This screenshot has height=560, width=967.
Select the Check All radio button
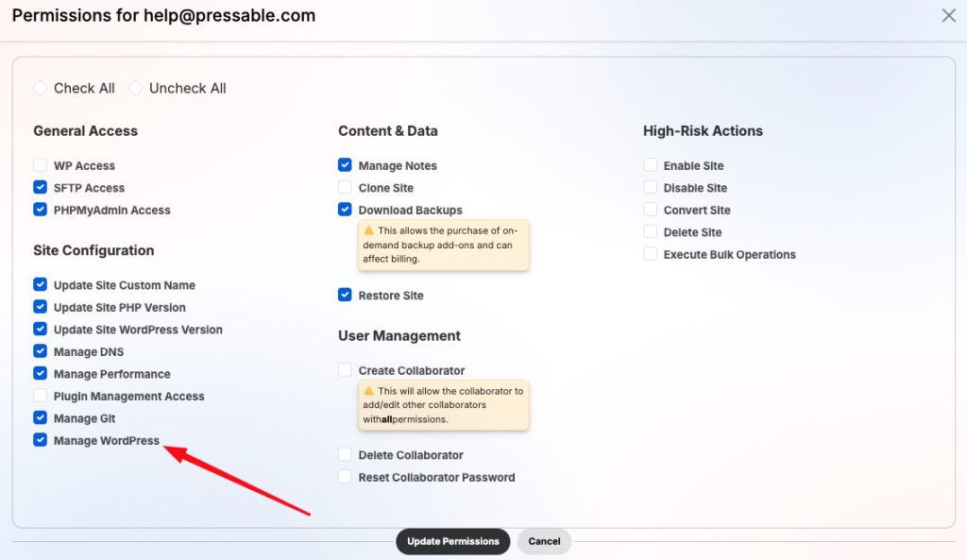tap(41, 88)
